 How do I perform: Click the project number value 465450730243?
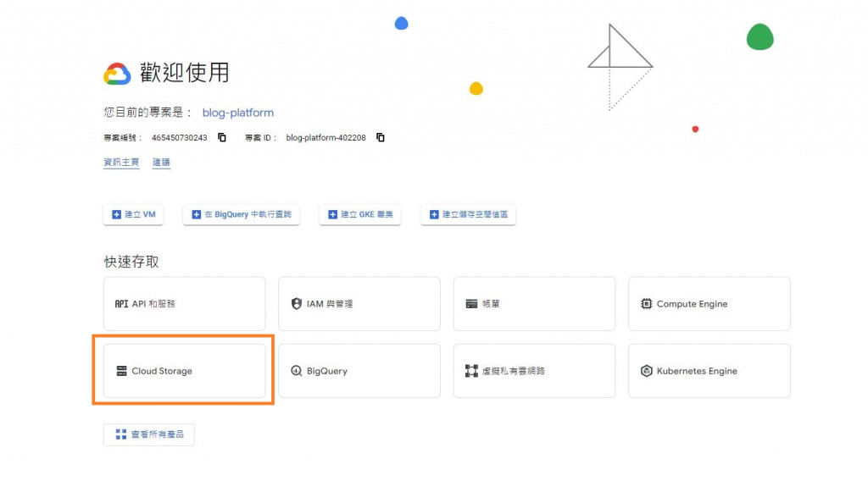pyautogui.click(x=180, y=138)
